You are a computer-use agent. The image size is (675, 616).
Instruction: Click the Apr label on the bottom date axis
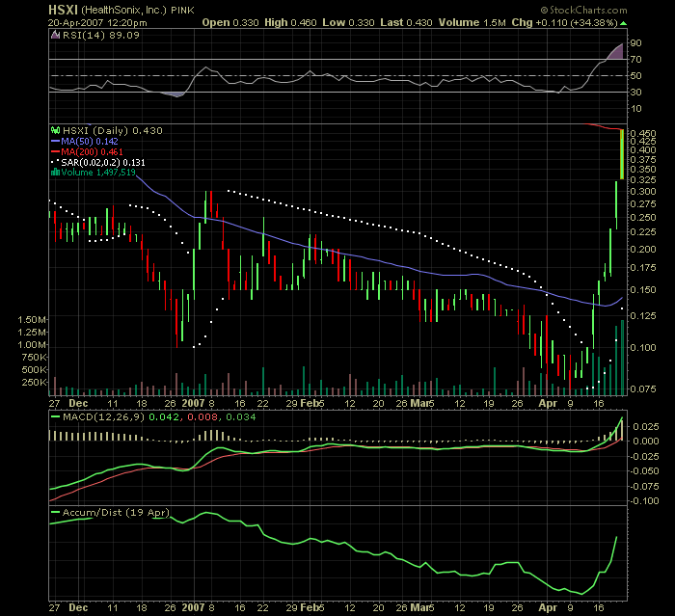point(546,609)
